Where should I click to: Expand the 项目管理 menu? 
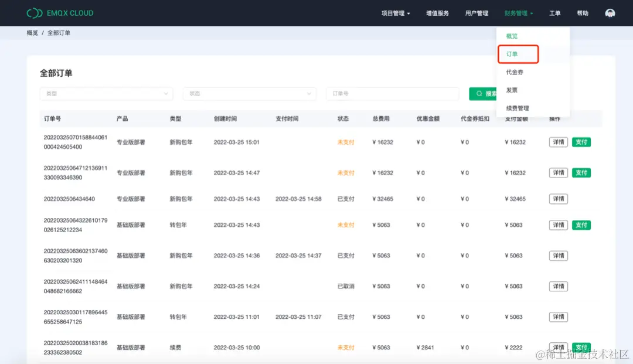click(x=396, y=13)
